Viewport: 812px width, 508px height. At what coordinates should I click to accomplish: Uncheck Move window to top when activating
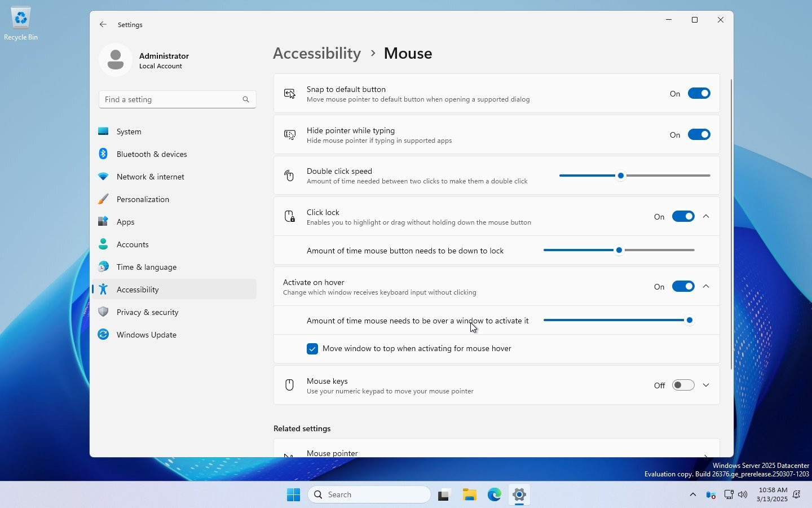(312, 349)
